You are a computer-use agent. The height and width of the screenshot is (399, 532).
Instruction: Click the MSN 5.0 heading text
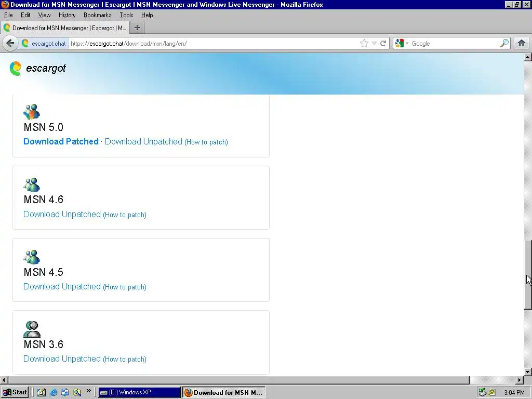(44, 127)
